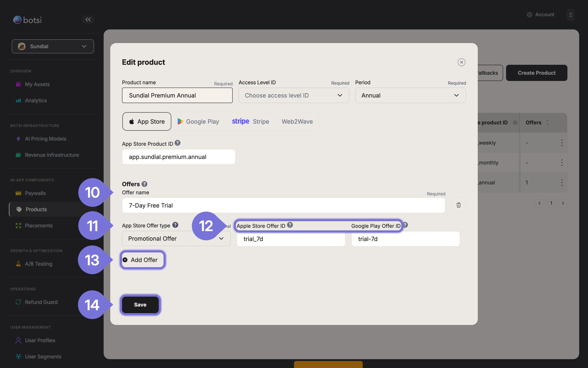Switch to the Stripe tab
The height and width of the screenshot is (368, 588).
tap(250, 121)
